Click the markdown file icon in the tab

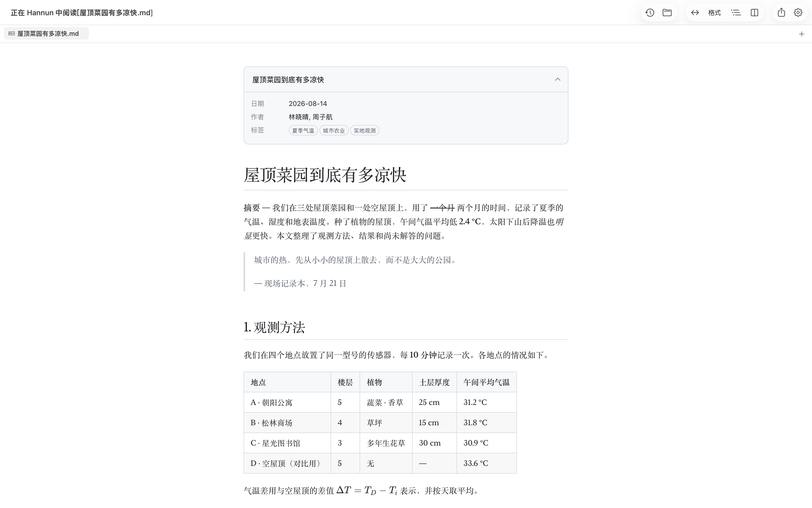point(11,34)
